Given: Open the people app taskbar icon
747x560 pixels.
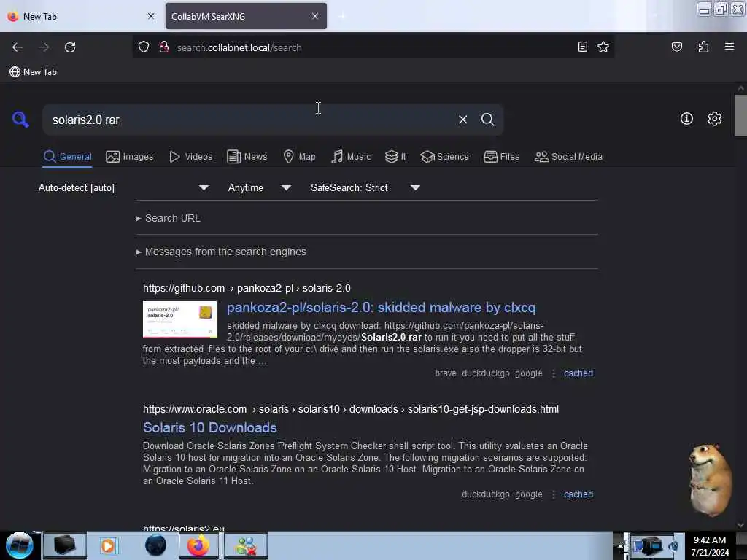Looking at the screenshot, I should 246,545.
